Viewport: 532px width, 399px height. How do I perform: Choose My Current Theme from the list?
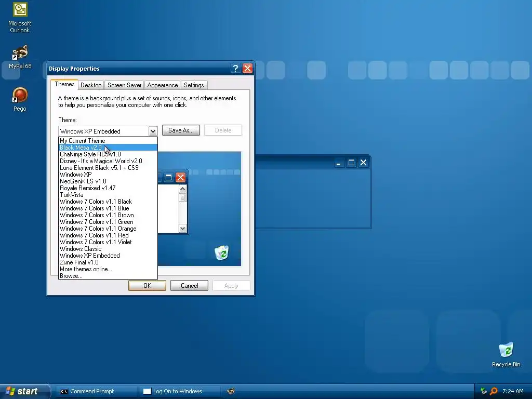click(108, 140)
